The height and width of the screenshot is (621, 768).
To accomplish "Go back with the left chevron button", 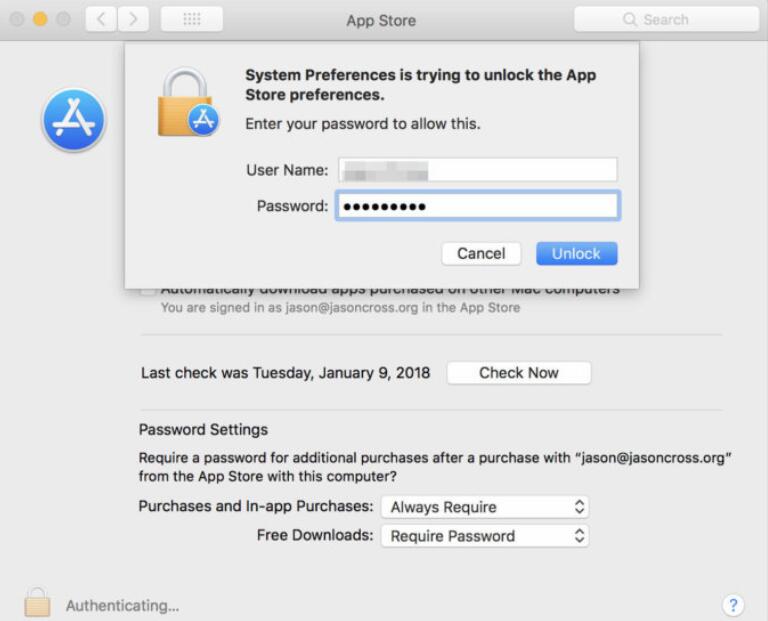I will click(x=101, y=19).
